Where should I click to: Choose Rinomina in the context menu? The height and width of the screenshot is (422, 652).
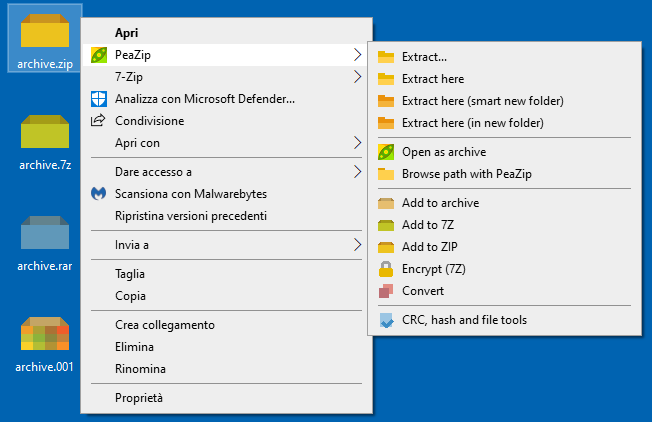click(x=139, y=369)
